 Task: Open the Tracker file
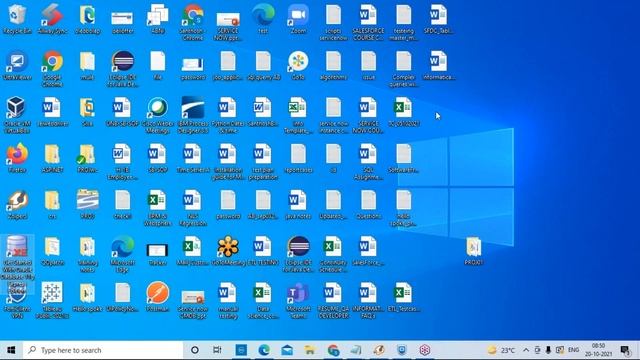[x=158, y=254]
